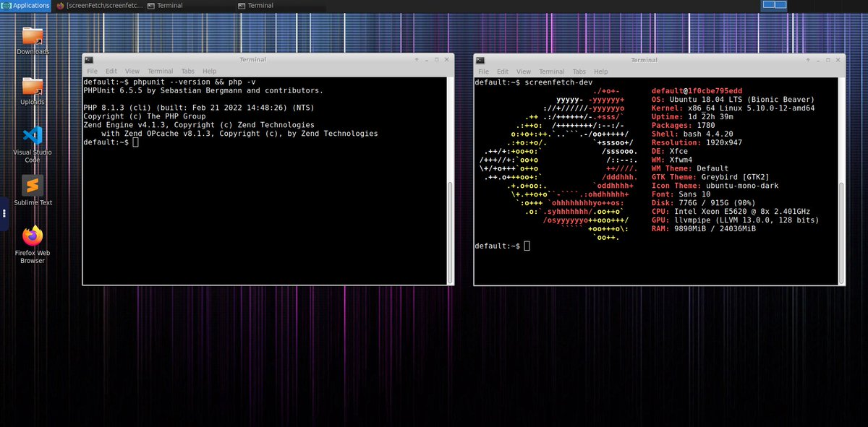Maximize the phpunit terminal window
Screen dimensions: 868x427
[436, 60]
